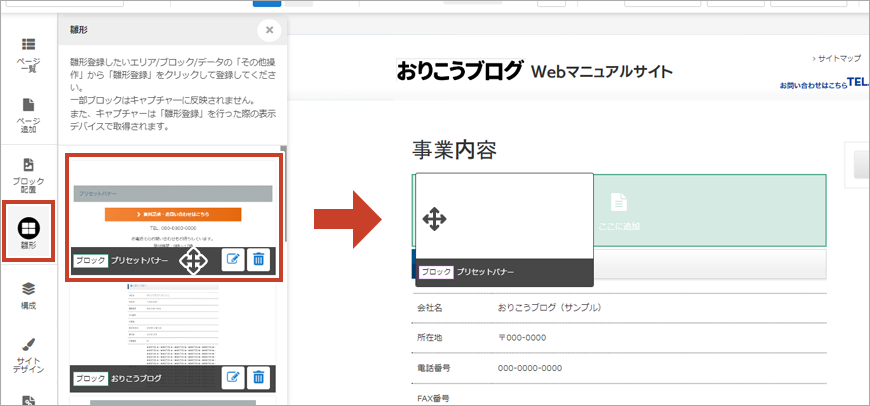
Task: Select the 雛形 template icon in sidebar
Action: click(x=29, y=232)
